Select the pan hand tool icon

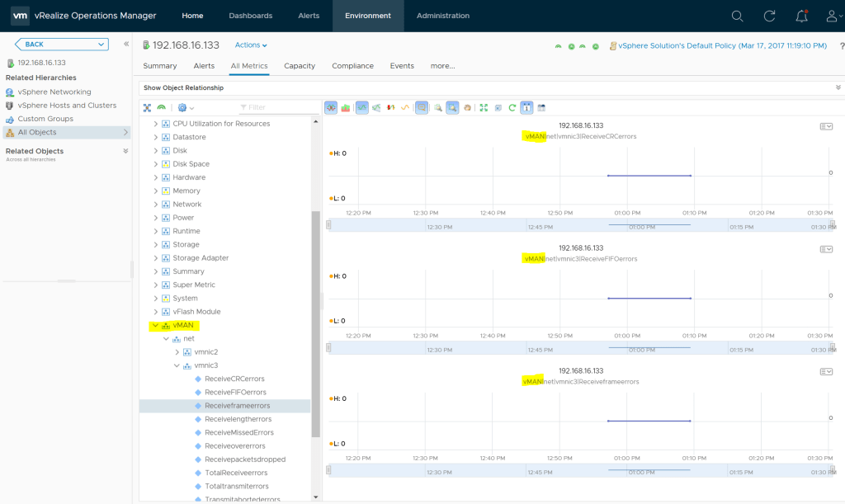click(467, 108)
